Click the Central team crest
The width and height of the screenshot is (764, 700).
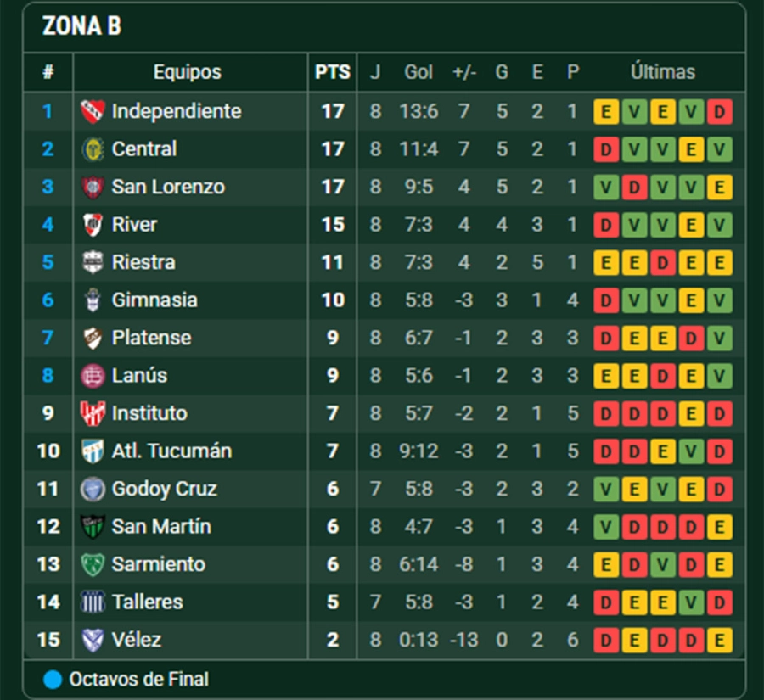click(x=92, y=149)
